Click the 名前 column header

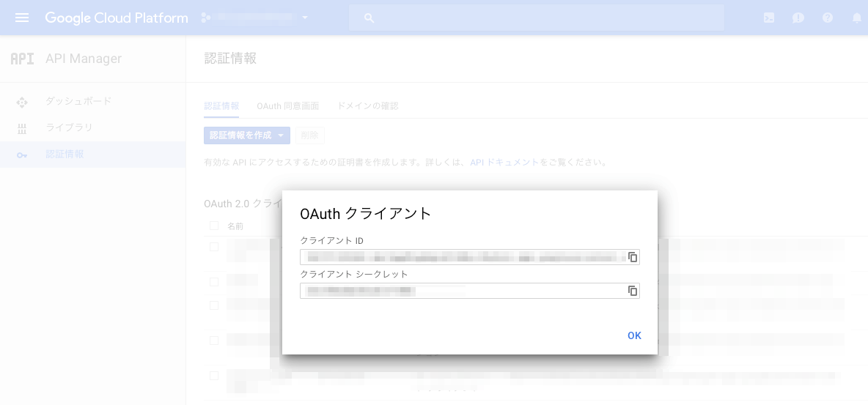(x=235, y=226)
